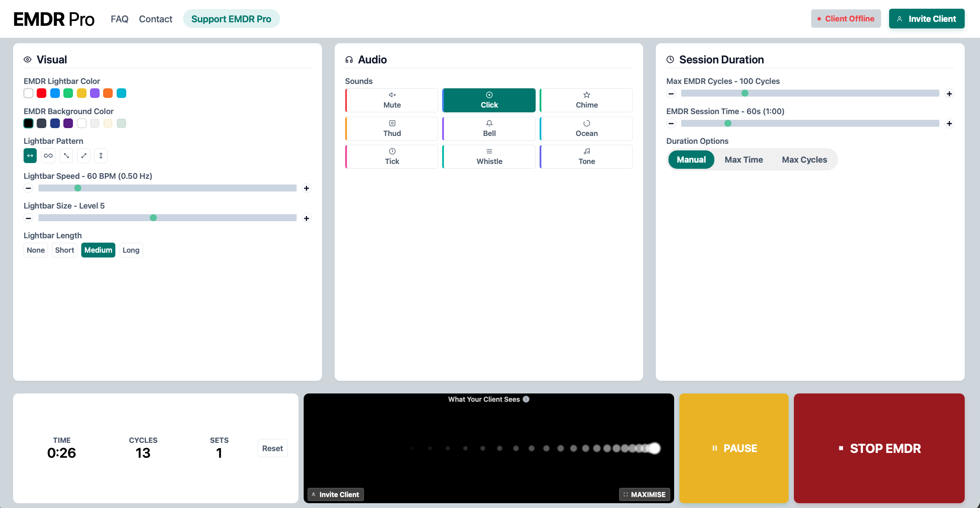Switch duration option to Manual
The width and height of the screenshot is (980, 508).
(x=691, y=160)
